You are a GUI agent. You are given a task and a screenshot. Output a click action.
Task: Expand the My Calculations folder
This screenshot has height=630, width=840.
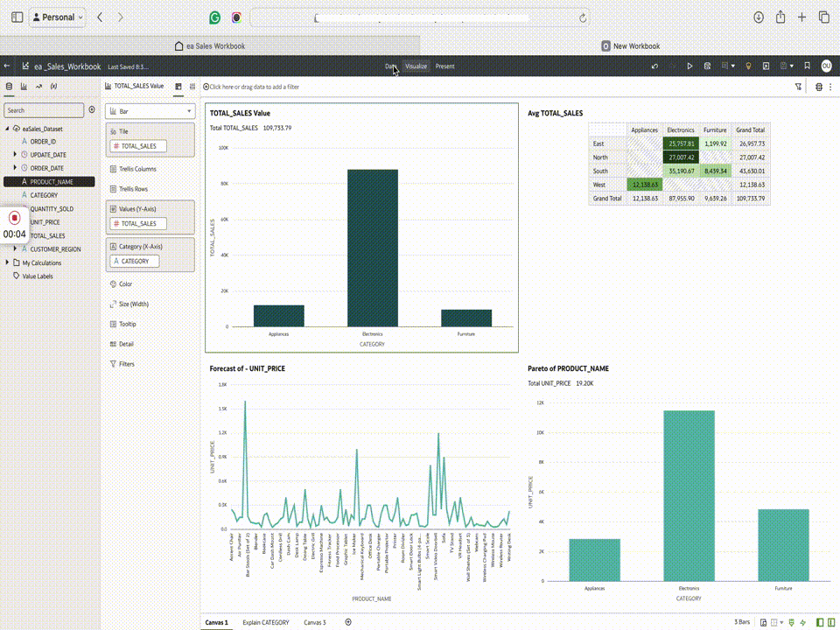(x=7, y=262)
